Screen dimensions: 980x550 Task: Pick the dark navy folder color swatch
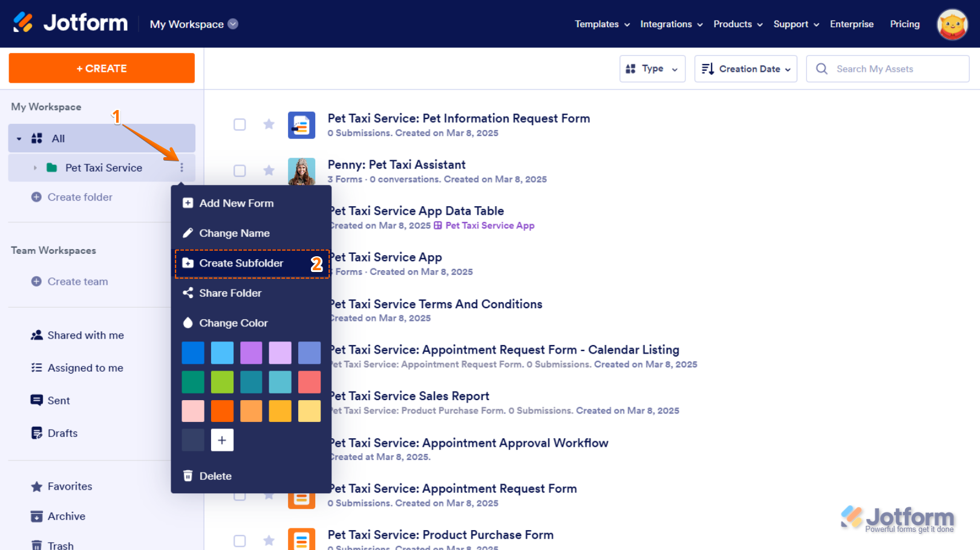coord(193,440)
